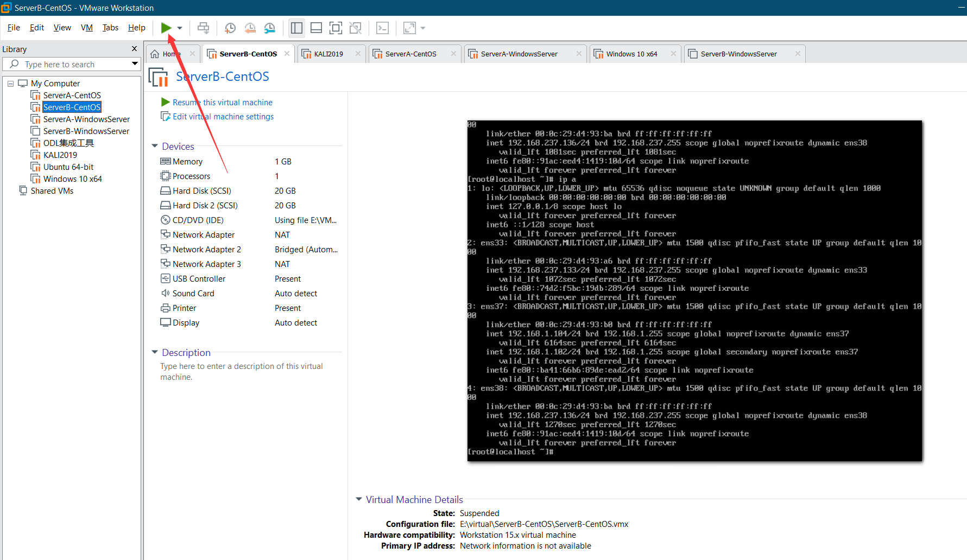Collapse the Description section
The image size is (967, 560).
155,352
